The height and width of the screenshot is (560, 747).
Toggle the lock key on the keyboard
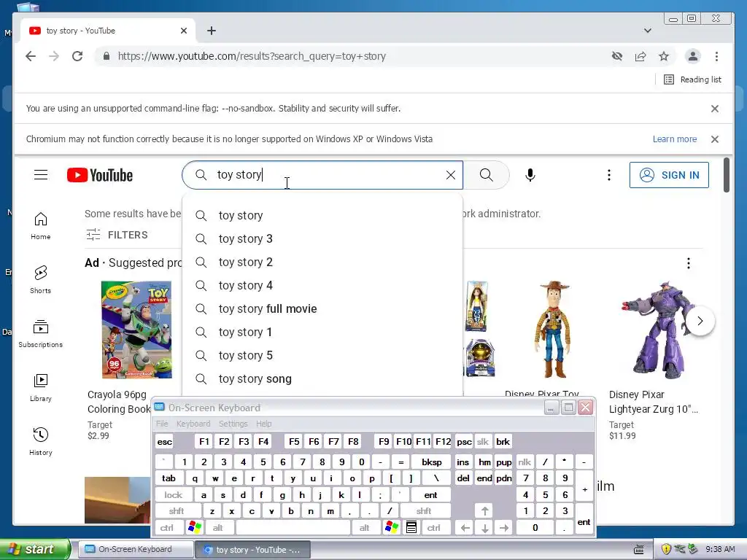174,495
